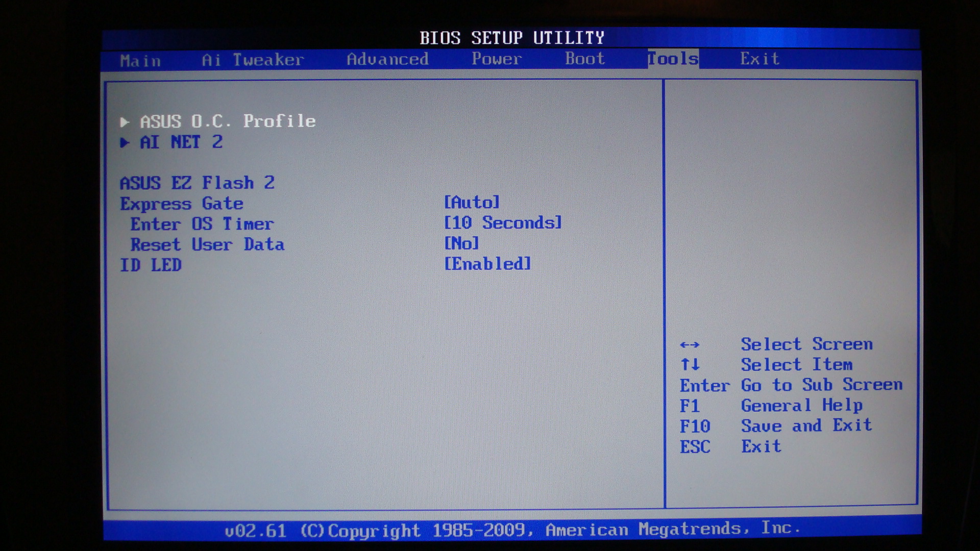Click Go to Sub Screen help text
Viewport: 980px width, 551px height.
(x=821, y=384)
